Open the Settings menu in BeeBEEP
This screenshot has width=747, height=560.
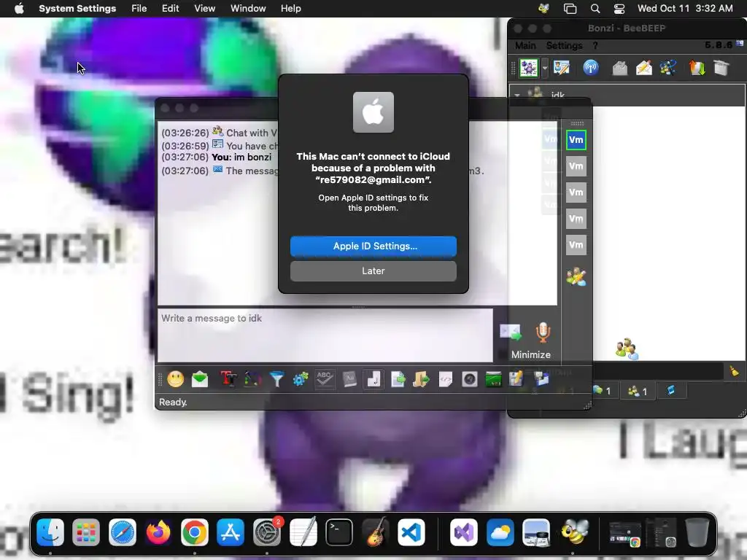point(564,46)
